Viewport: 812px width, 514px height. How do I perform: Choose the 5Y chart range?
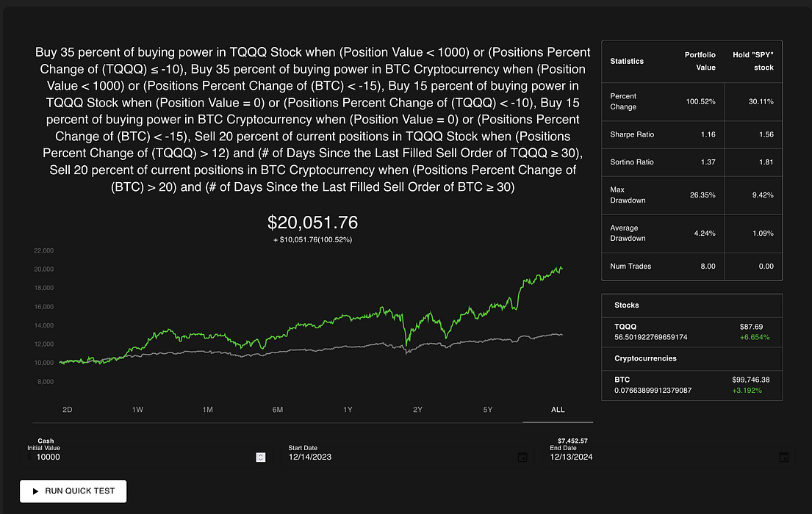click(488, 410)
